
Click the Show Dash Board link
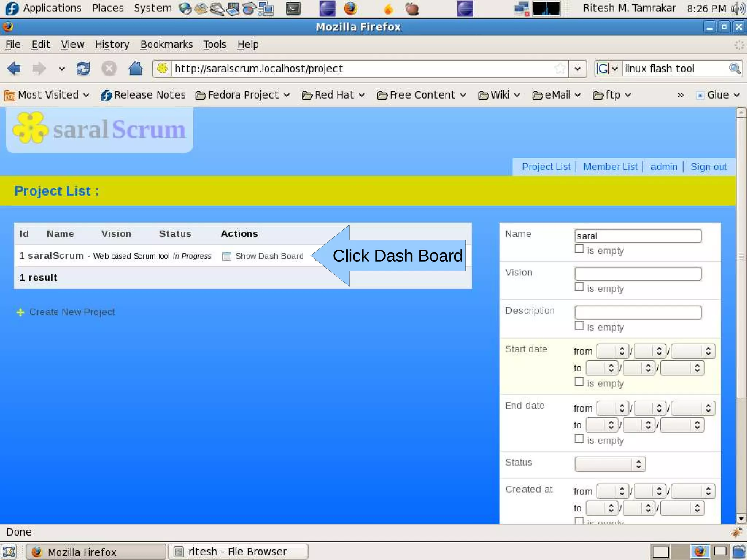point(270,256)
